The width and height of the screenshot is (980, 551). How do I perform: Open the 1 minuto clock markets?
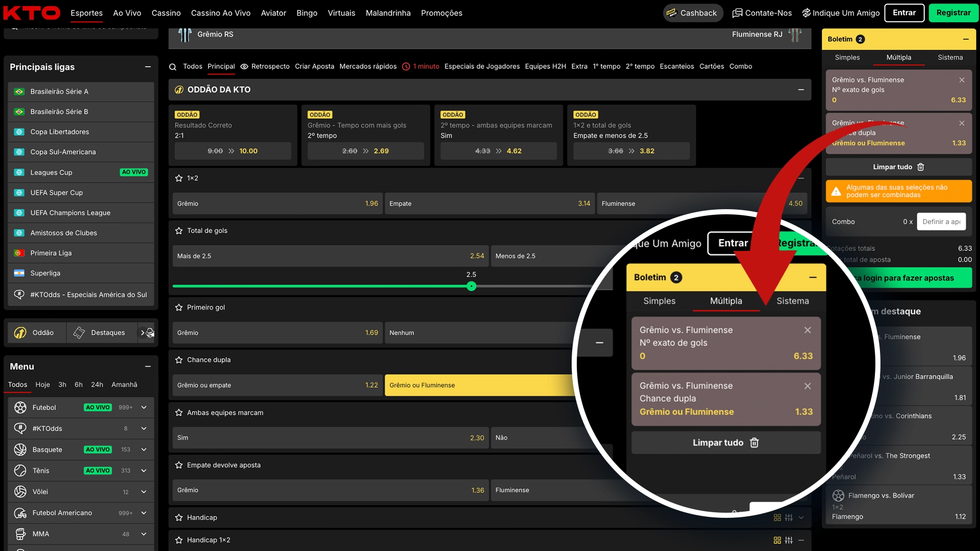point(421,67)
